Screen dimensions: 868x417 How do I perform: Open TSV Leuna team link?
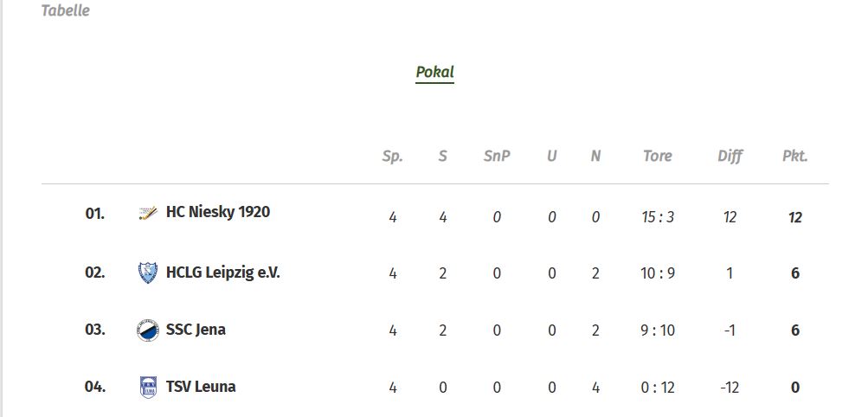200,387
